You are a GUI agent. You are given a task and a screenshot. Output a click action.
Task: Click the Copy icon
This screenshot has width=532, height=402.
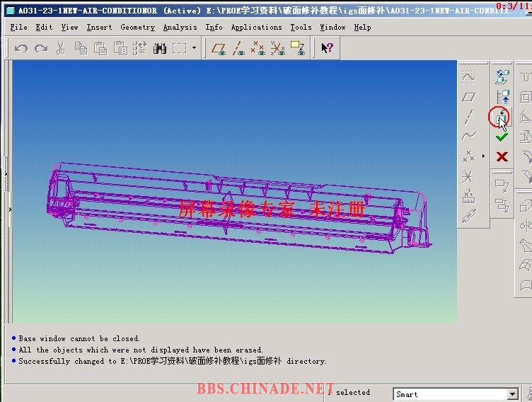click(81, 49)
